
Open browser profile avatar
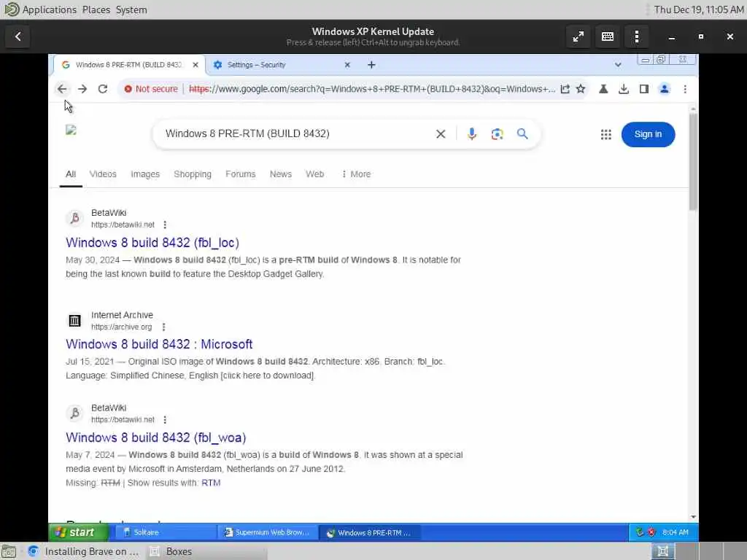click(x=664, y=89)
